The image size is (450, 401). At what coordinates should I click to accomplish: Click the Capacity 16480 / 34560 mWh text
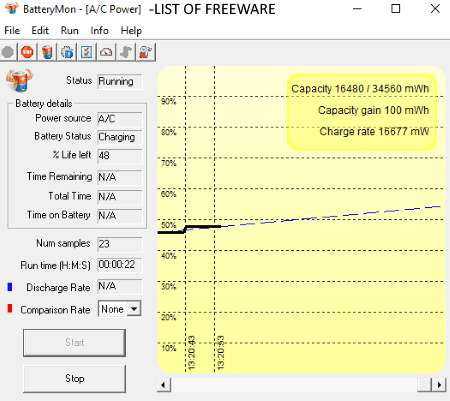(x=360, y=89)
